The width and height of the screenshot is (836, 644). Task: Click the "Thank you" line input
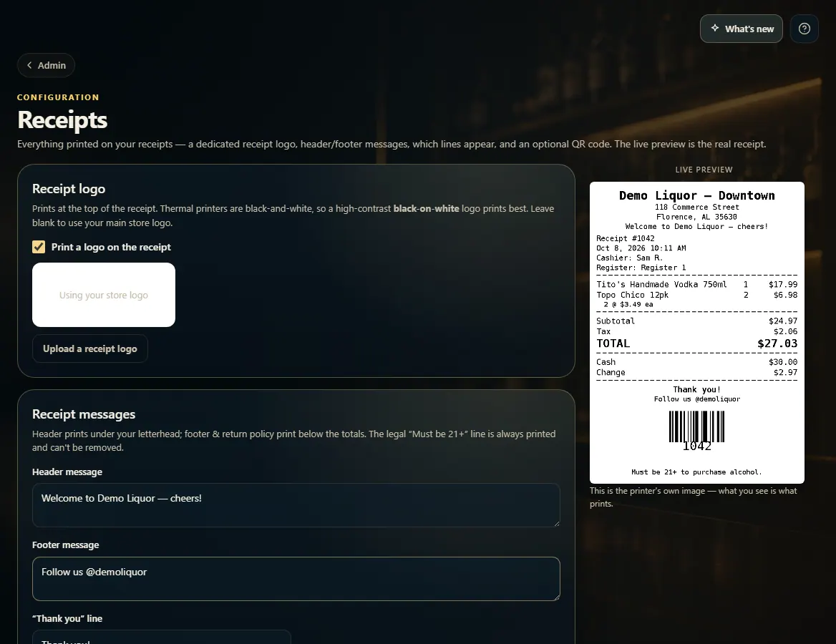[162, 637]
